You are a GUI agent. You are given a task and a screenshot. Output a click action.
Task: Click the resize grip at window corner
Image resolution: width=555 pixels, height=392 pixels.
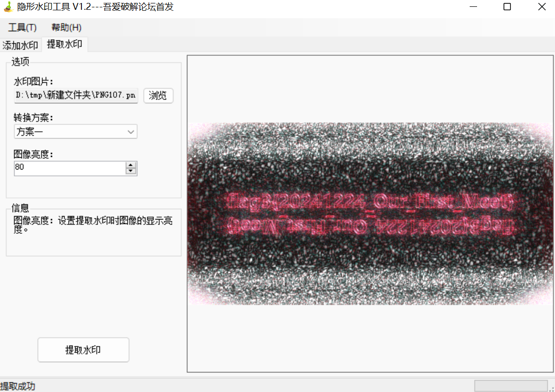[551, 388]
